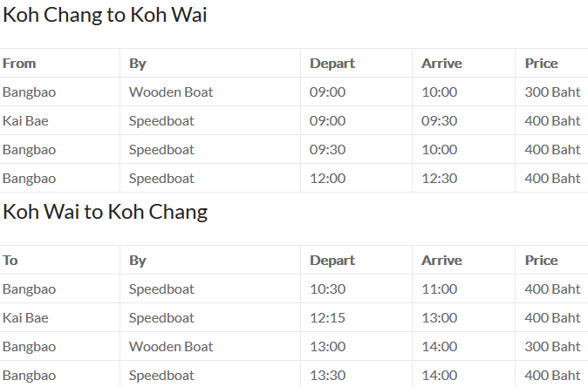The width and height of the screenshot is (588, 387).
Task: Click the "Price" header in the Koh Chang to Koh Wai table
Action: (x=541, y=63)
